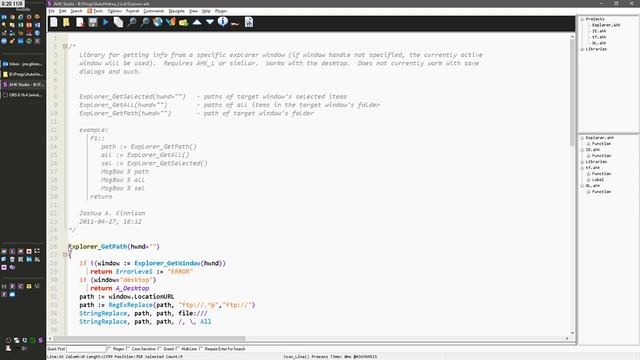Click the orange and green toolbar icon

pyautogui.click(x=171, y=22)
